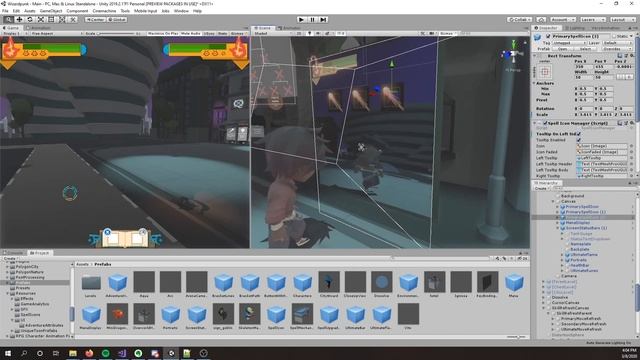The image size is (640, 360).
Task: Select the Rect tool in the toolbar
Action: (51, 19)
